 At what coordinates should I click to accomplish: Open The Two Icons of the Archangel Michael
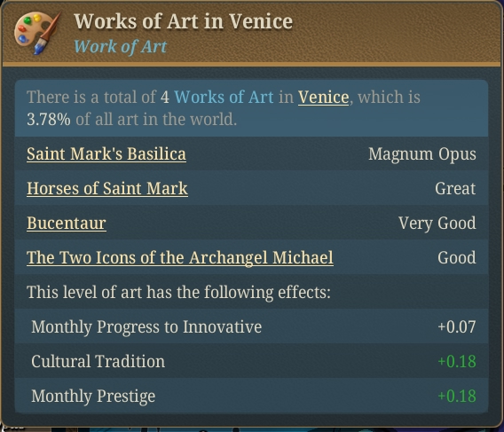click(180, 258)
